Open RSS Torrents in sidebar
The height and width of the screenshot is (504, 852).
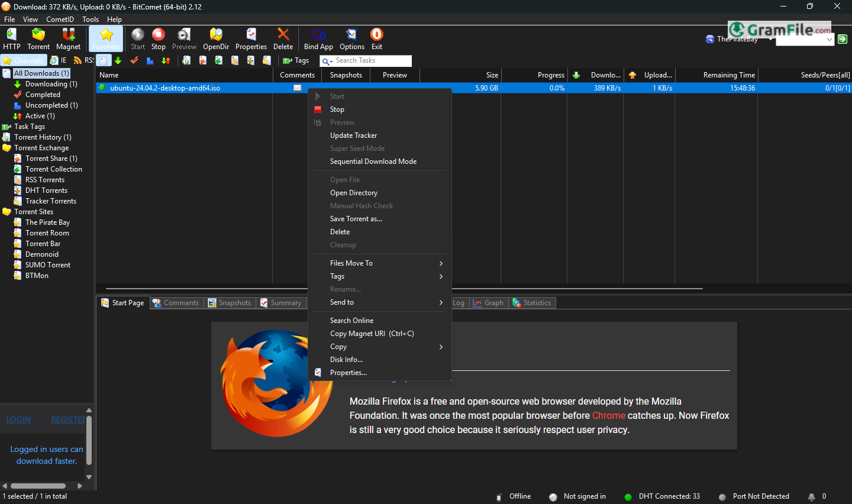pyautogui.click(x=45, y=180)
